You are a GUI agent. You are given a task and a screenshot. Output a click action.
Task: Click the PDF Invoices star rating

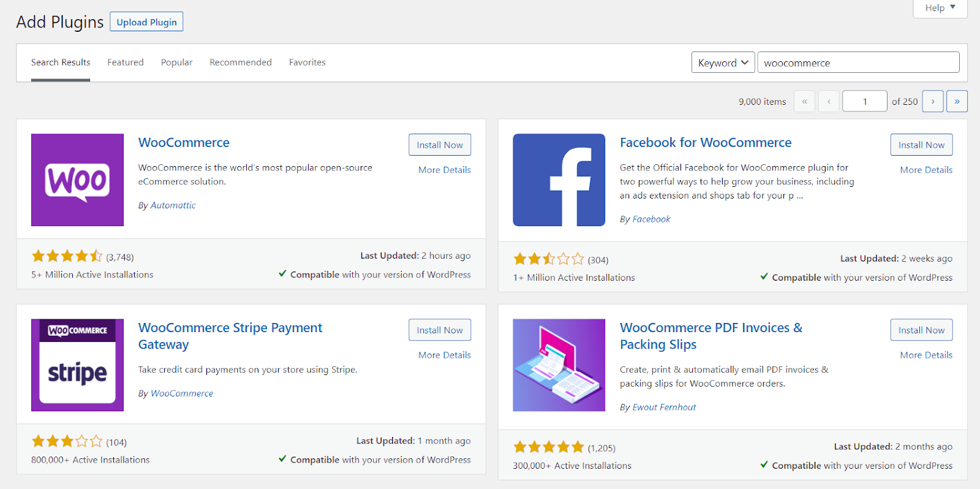[549, 447]
